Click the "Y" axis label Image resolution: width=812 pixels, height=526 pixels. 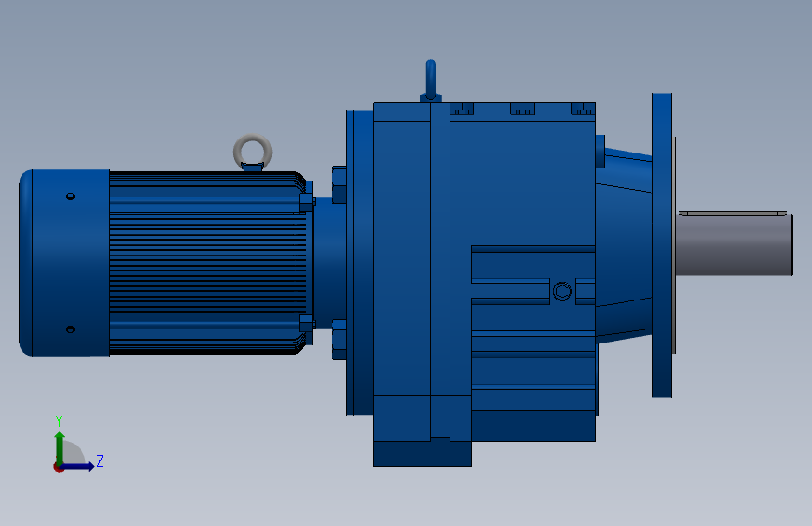[x=59, y=421]
